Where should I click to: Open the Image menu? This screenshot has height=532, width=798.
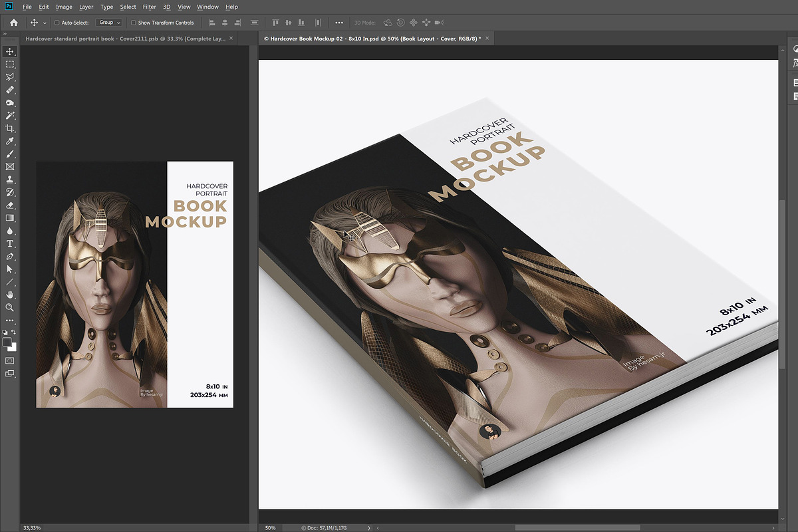click(64, 7)
